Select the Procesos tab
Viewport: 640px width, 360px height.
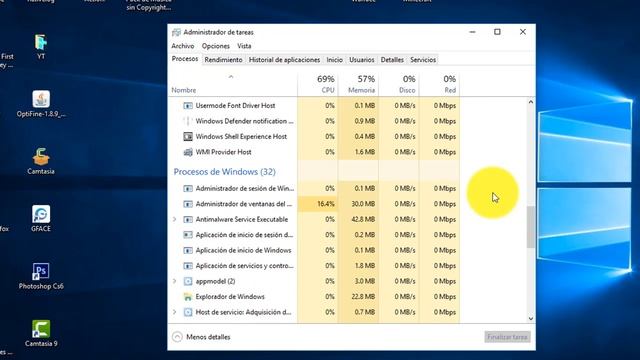pos(185,59)
